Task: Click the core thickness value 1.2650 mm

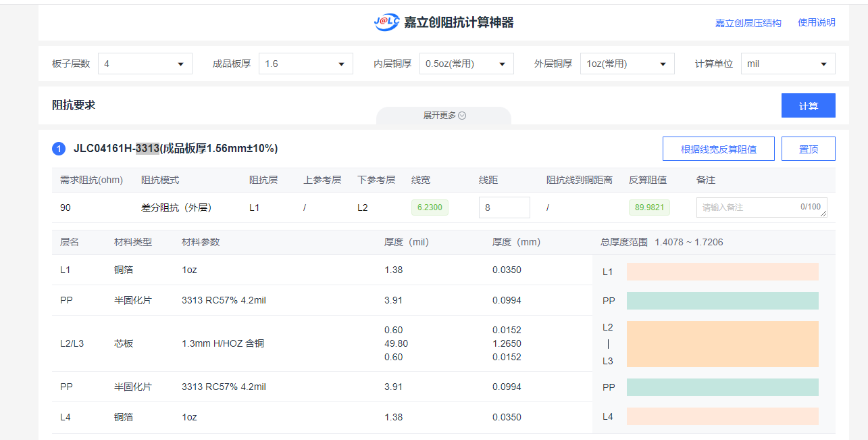Action: point(507,343)
